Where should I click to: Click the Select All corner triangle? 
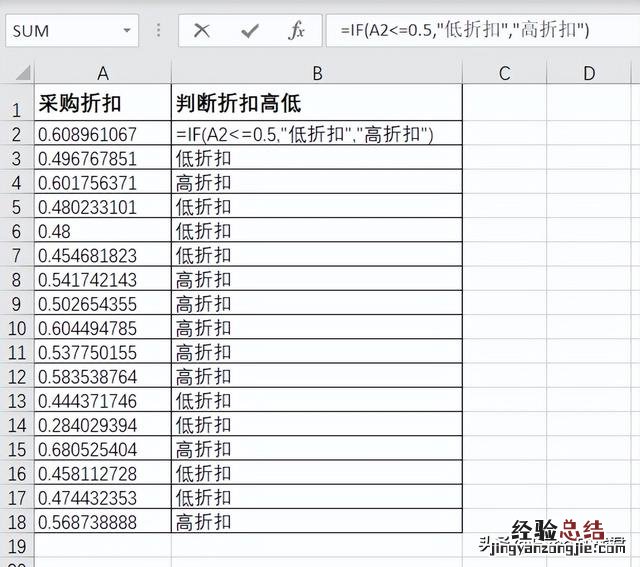17,73
